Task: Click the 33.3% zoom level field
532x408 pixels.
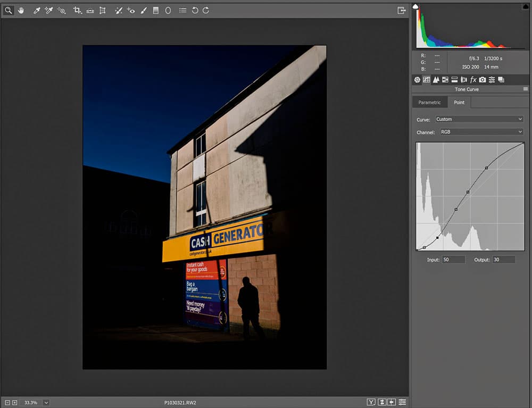Action: pyautogui.click(x=31, y=403)
